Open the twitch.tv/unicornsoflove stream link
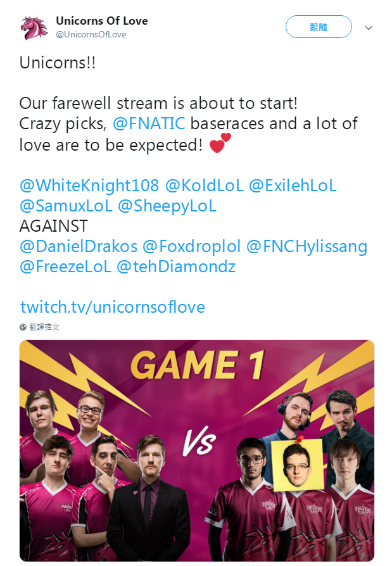392x566 pixels. (x=113, y=307)
